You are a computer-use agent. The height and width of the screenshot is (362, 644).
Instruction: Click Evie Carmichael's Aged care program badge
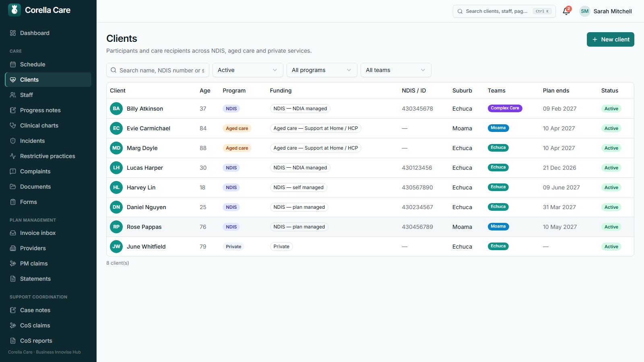pyautogui.click(x=237, y=128)
